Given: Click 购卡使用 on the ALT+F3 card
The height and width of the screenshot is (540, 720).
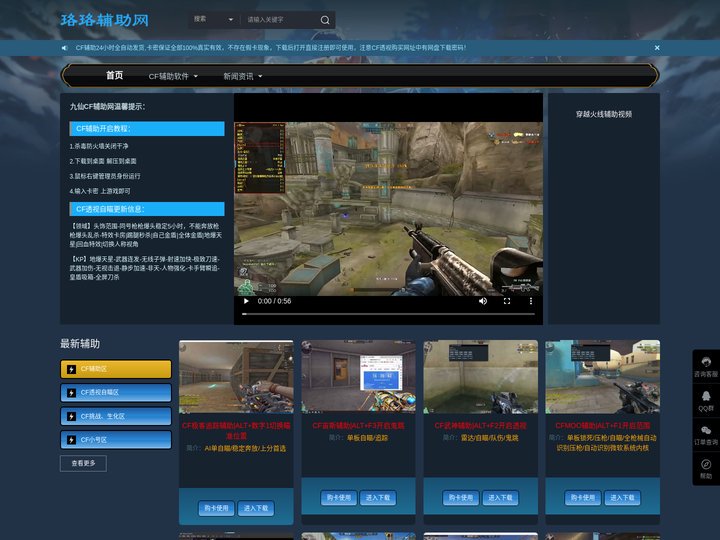Looking at the screenshot, I should [339, 498].
